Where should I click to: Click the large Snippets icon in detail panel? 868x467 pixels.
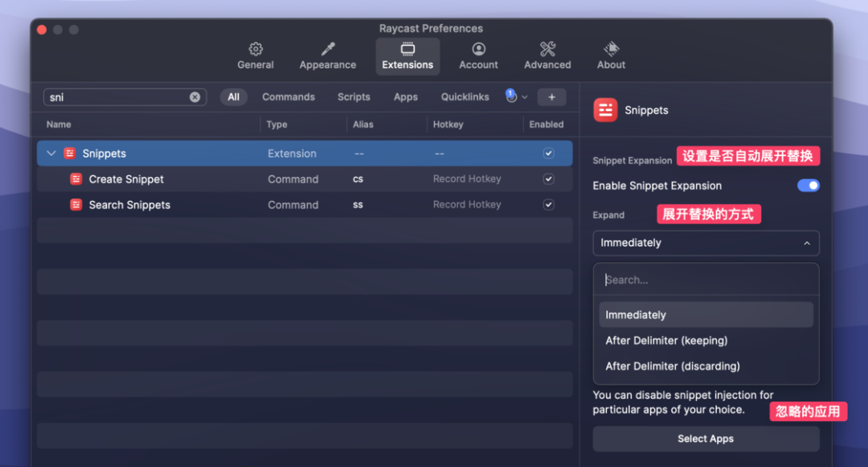pyautogui.click(x=606, y=110)
